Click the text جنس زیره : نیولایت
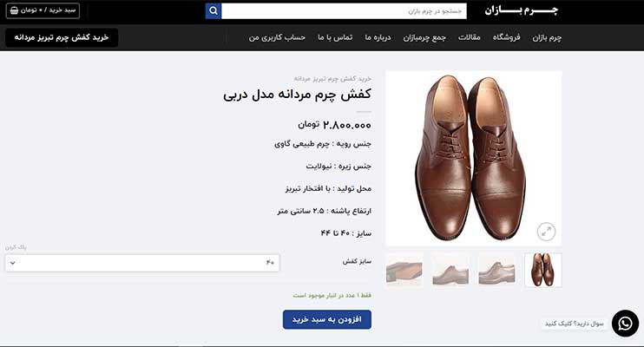Image resolution: width=644 pixels, height=347 pixels. click(338, 167)
